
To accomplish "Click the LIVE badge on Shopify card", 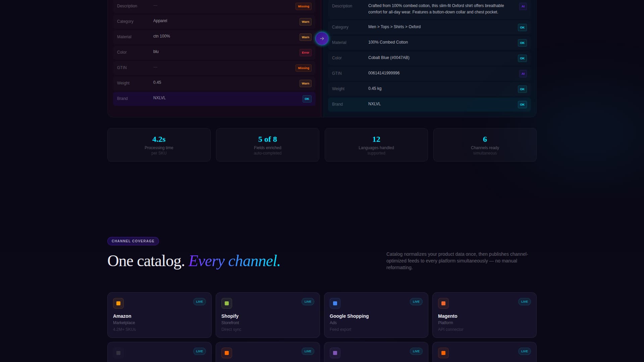I will pyautogui.click(x=308, y=302).
